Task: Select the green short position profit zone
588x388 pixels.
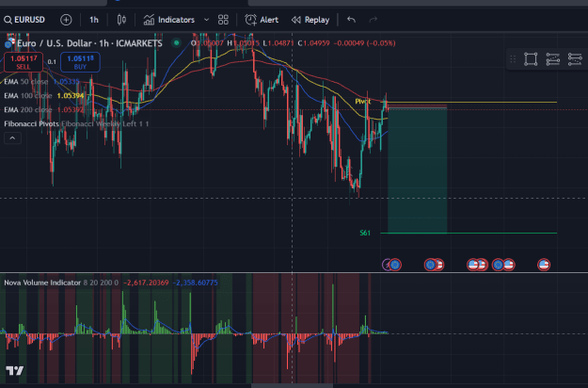Action: 418,170
